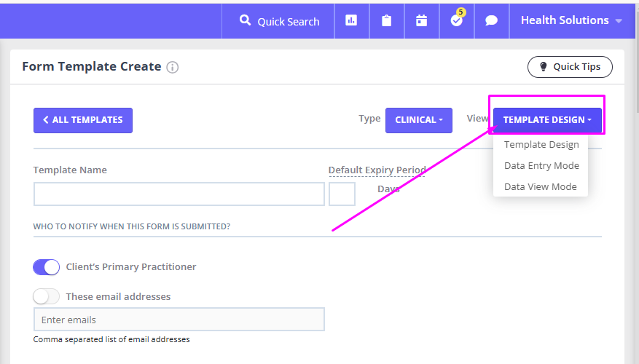
Task: Disable Client's Primary Practitioner toggle
Action: click(x=46, y=267)
